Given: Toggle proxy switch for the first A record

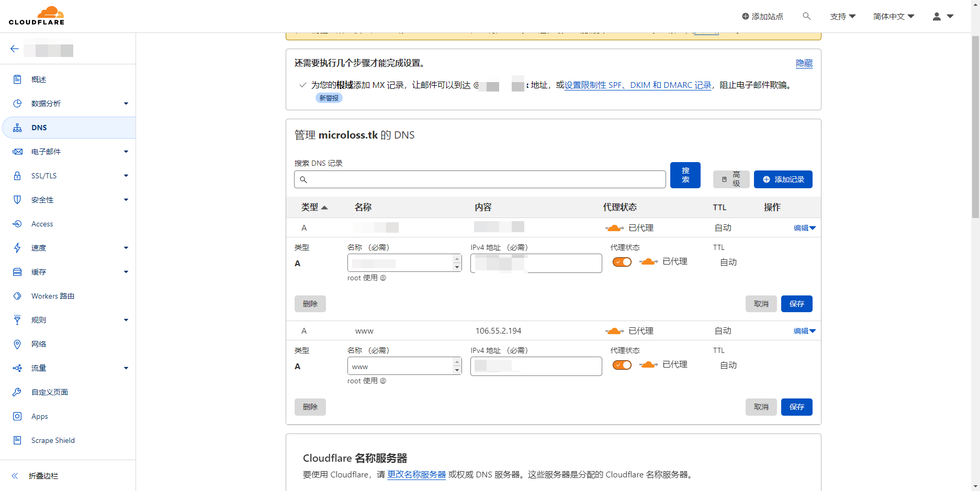Looking at the screenshot, I should tap(622, 262).
